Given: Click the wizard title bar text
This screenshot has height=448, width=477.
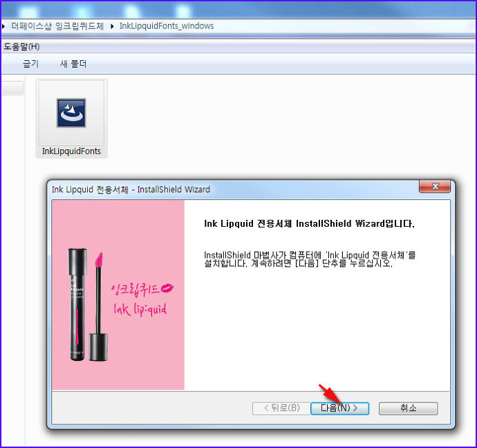Looking at the screenshot, I should point(131,189).
